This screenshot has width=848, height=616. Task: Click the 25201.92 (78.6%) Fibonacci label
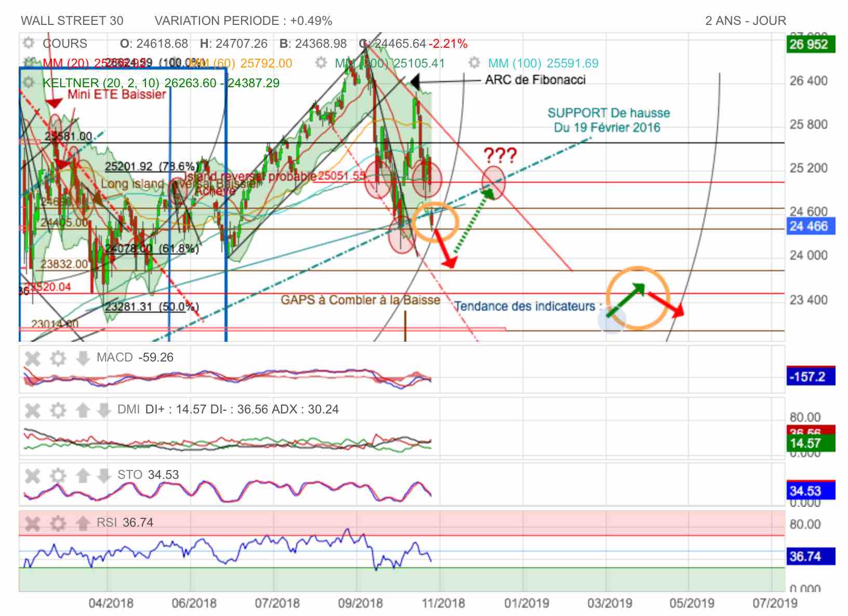[152, 167]
